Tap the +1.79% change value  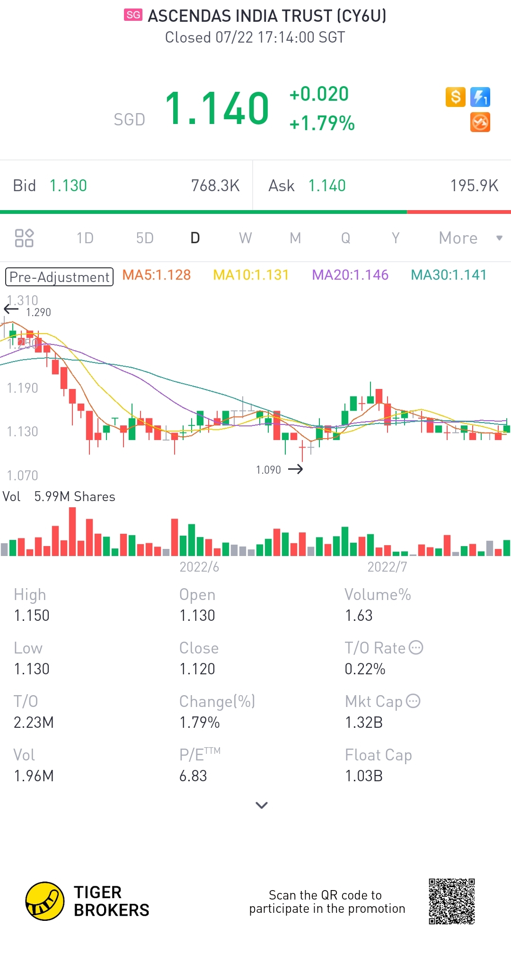pos(322,123)
